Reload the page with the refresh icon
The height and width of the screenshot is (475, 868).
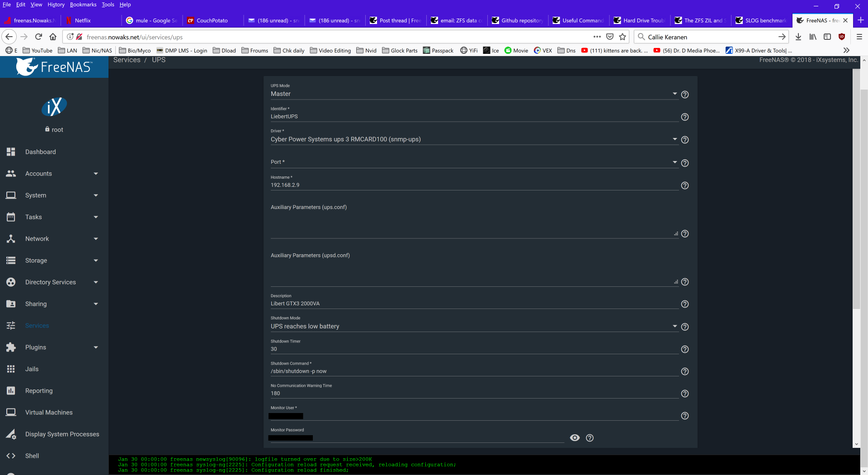tap(38, 37)
